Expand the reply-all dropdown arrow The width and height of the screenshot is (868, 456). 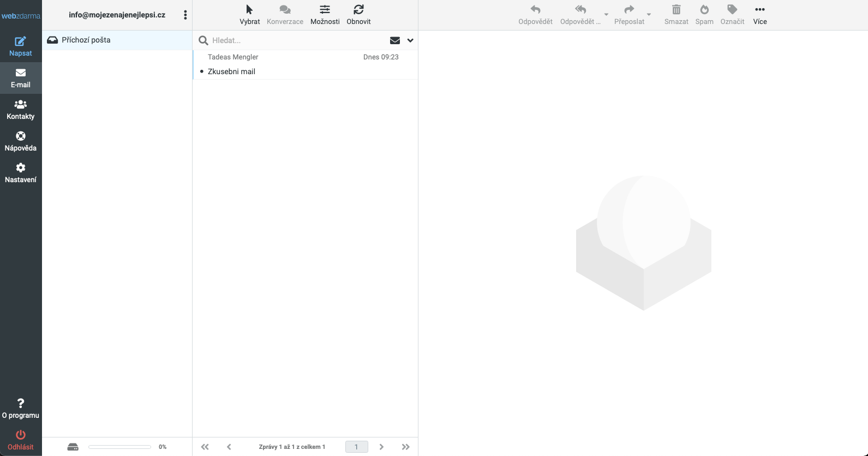(x=606, y=15)
